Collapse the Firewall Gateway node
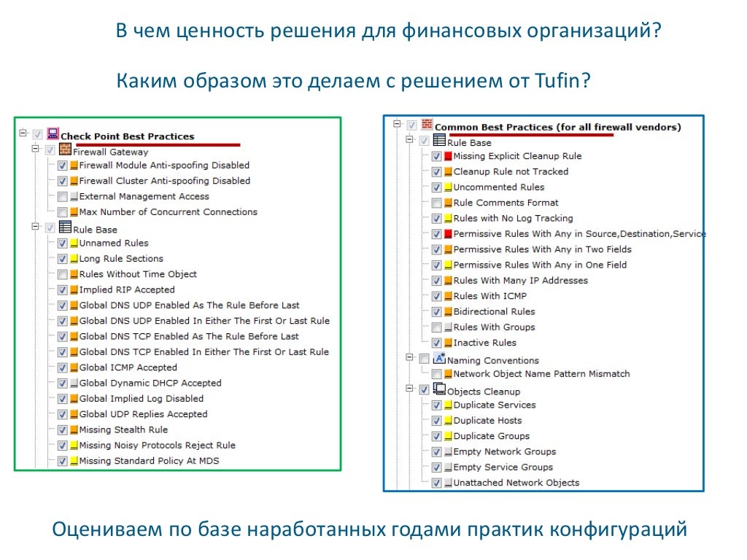Screen dimensions: 747x560 click(35, 148)
